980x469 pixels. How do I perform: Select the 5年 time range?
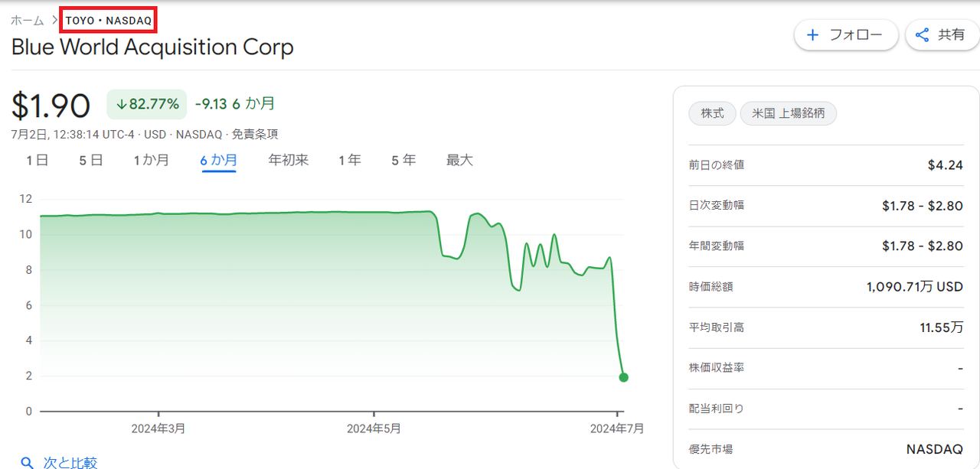point(403,160)
